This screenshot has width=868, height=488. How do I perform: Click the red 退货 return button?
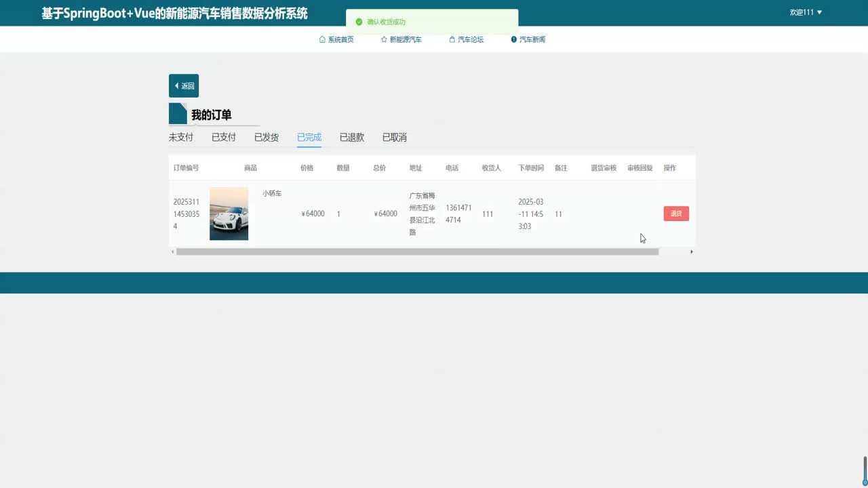[676, 213]
